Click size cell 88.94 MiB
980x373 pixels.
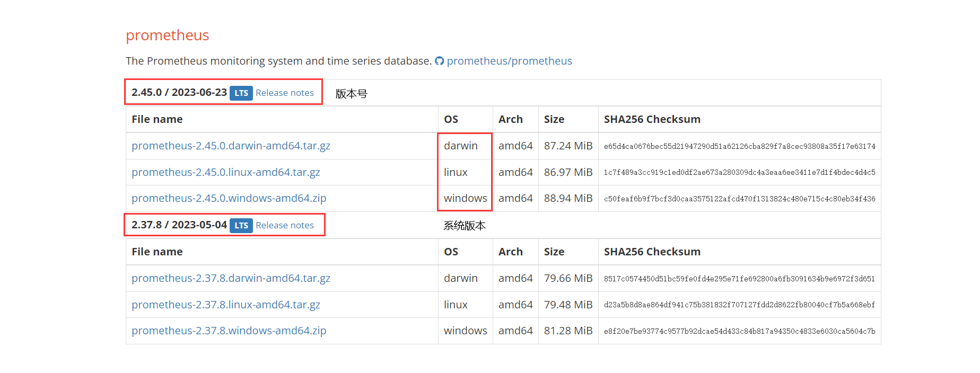568,198
